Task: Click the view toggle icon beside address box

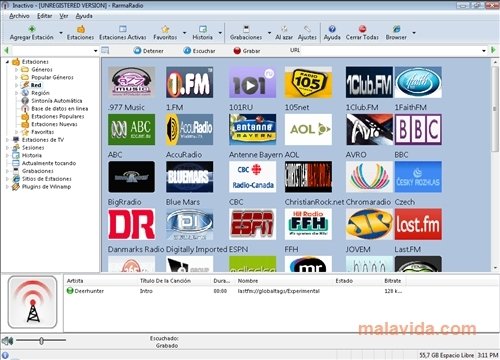Action: (105, 51)
